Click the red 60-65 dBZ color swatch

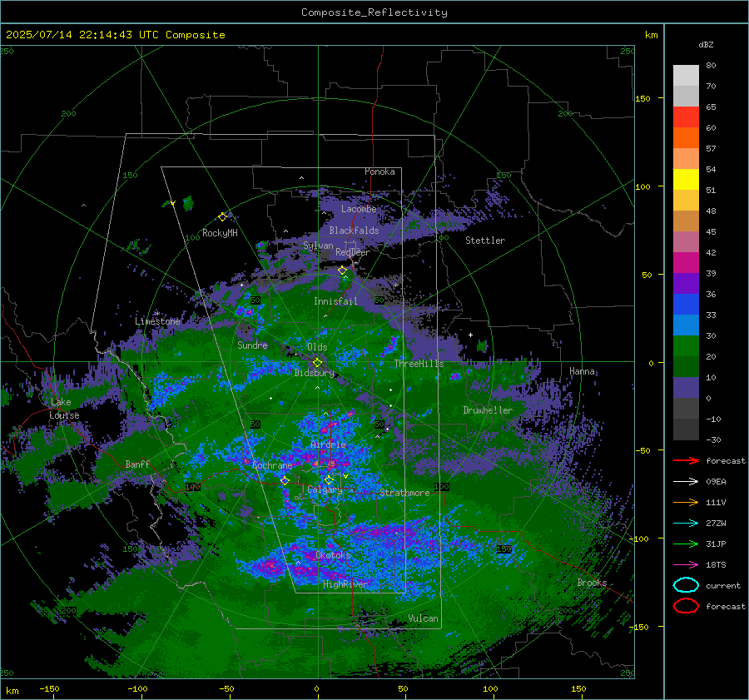[x=686, y=117]
